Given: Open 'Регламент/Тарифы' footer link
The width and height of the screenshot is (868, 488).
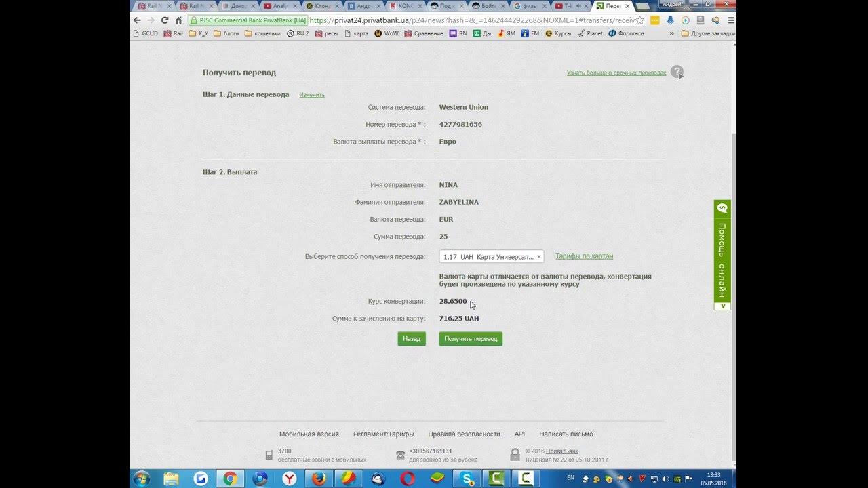Looking at the screenshot, I should click(383, 434).
